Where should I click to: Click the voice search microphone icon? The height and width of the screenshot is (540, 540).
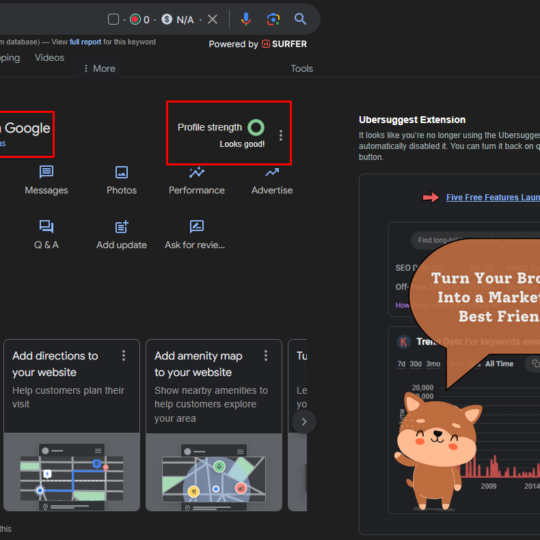246,19
